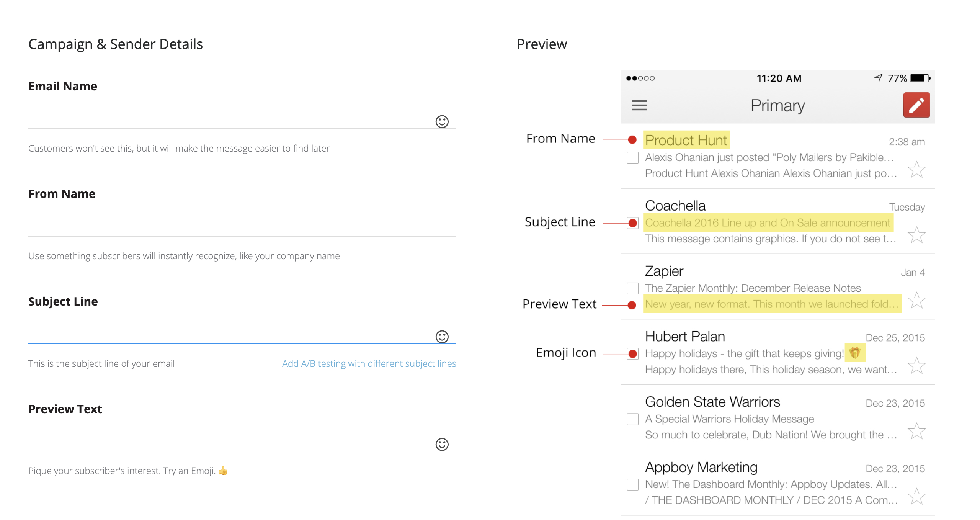Focus the Email Name input field

(230, 119)
